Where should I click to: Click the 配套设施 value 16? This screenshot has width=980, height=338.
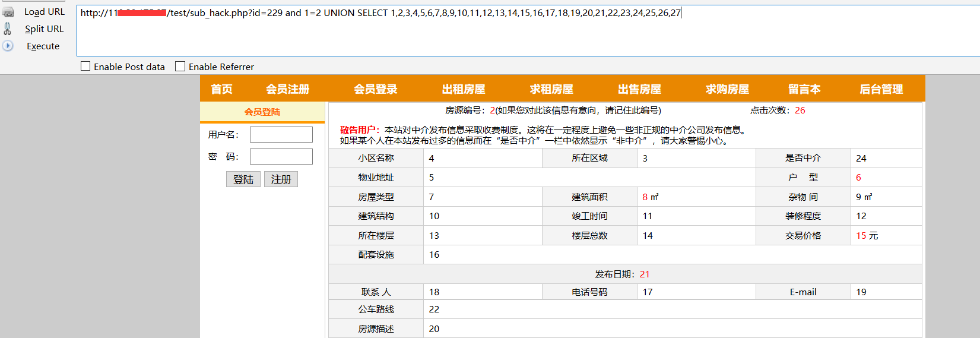tap(435, 255)
